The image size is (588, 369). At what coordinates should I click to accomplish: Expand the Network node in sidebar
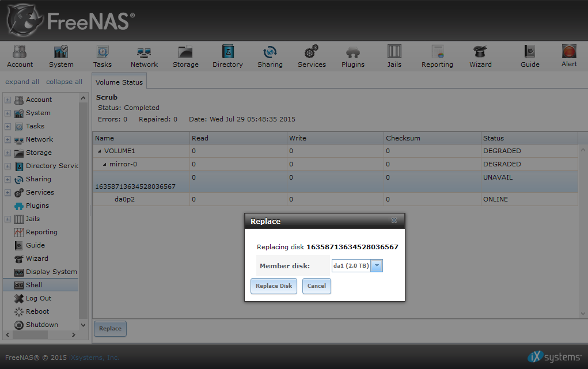point(7,139)
